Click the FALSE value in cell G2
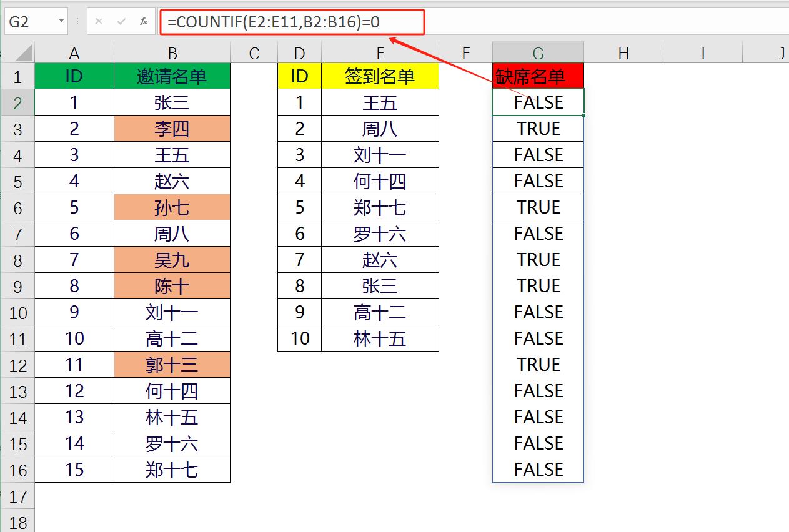789x532 pixels. pos(538,102)
